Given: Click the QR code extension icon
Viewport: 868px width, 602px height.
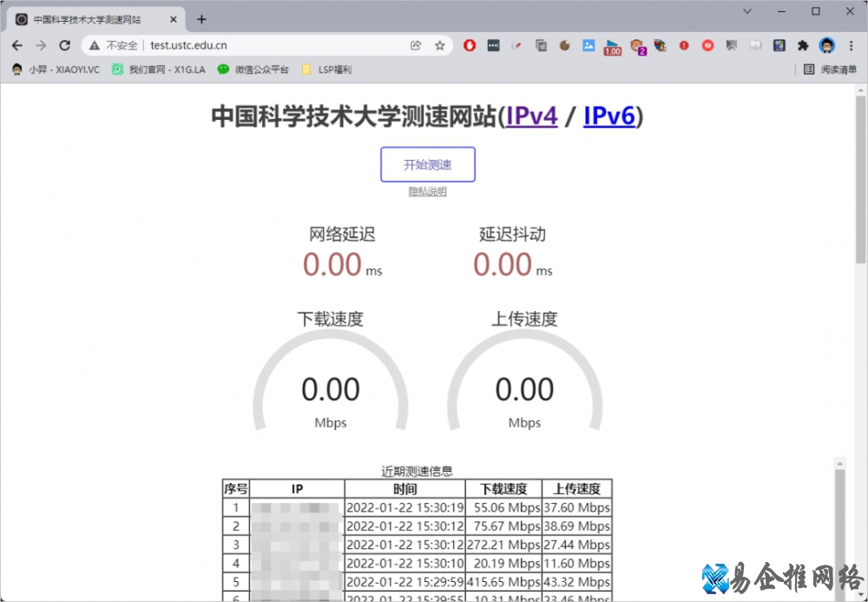Looking at the screenshot, I should pos(779,45).
